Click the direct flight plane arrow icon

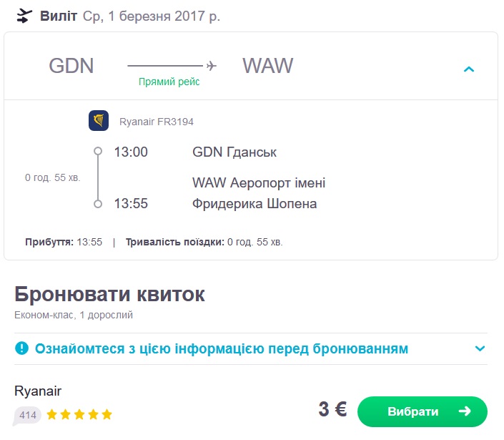211,66
